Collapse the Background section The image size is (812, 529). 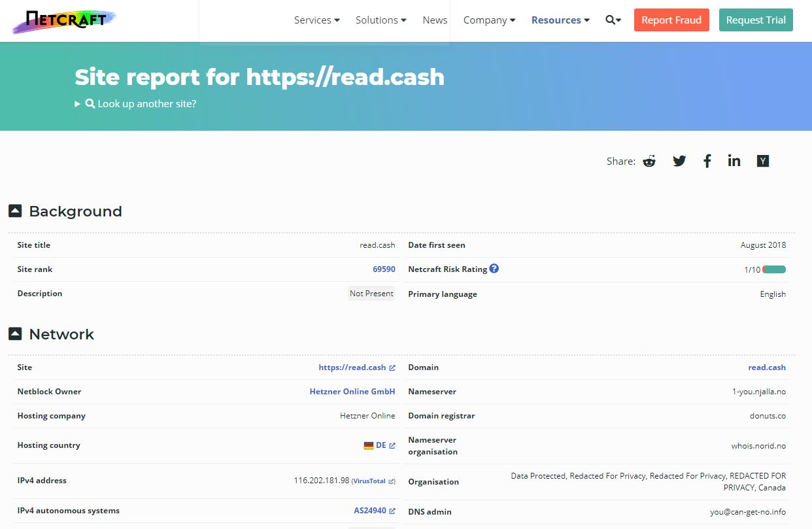[x=15, y=211]
